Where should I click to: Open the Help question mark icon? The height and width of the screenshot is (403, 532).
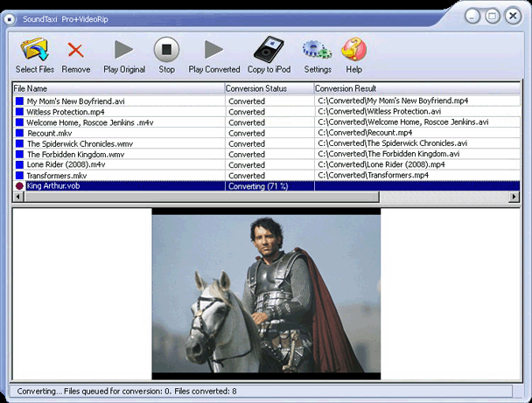coord(353,50)
